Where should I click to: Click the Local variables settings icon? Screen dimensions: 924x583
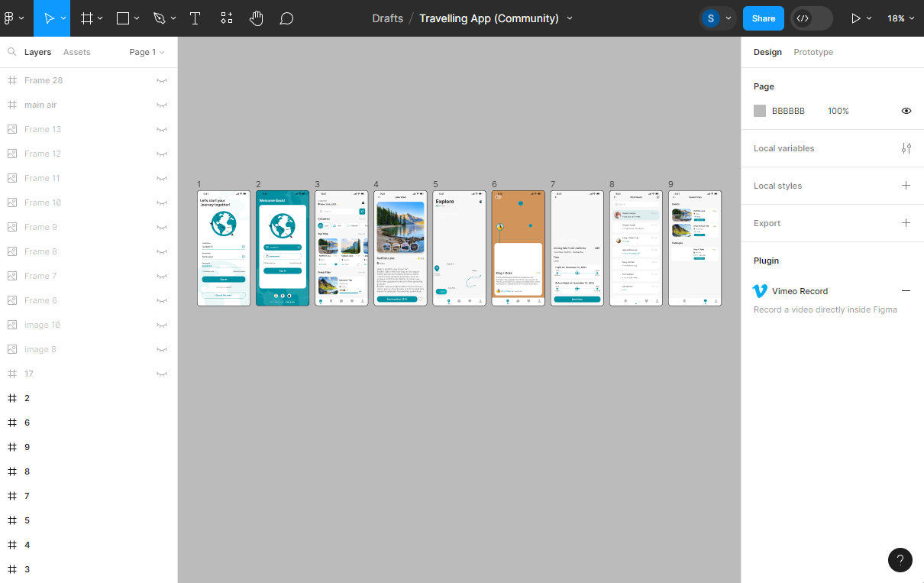906,148
